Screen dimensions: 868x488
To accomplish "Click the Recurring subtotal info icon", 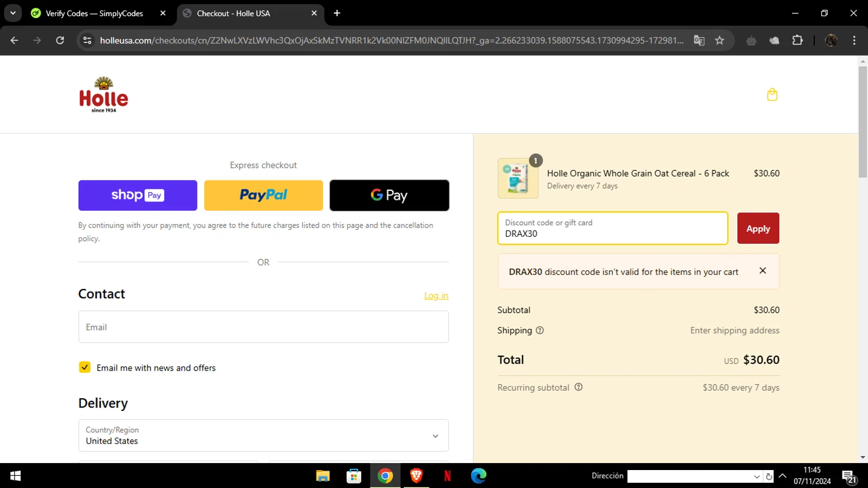I will (579, 387).
